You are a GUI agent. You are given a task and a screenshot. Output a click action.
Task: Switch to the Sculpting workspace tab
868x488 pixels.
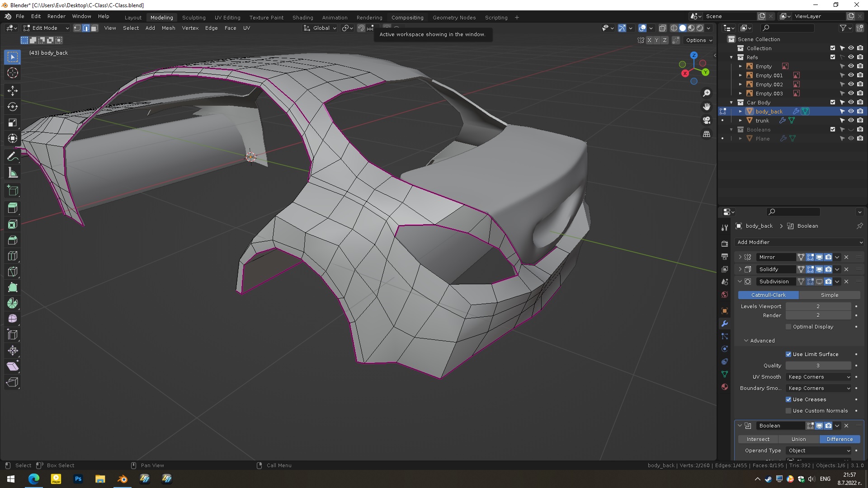pos(193,17)
